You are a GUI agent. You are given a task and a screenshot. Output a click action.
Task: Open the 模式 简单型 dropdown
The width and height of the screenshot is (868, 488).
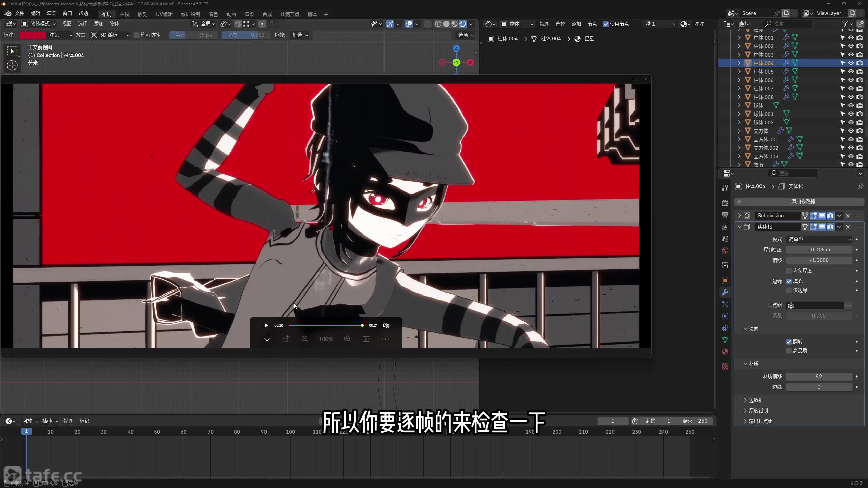coord(819,239)
